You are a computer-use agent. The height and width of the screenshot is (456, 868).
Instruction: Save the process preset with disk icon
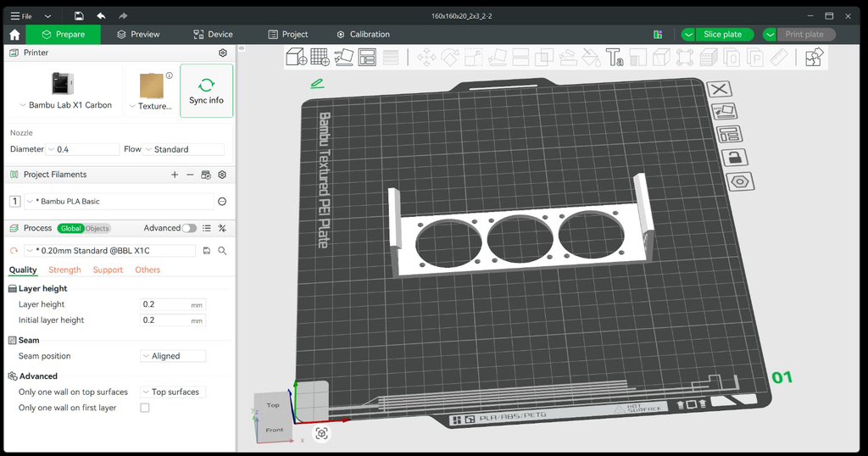tap(207, 251)
